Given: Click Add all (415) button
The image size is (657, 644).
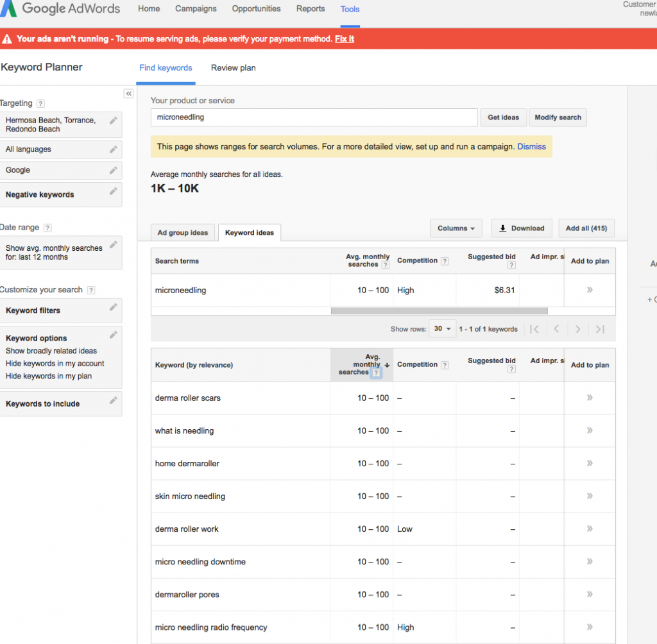Looking at the screenshot, I should pos(586,228).
